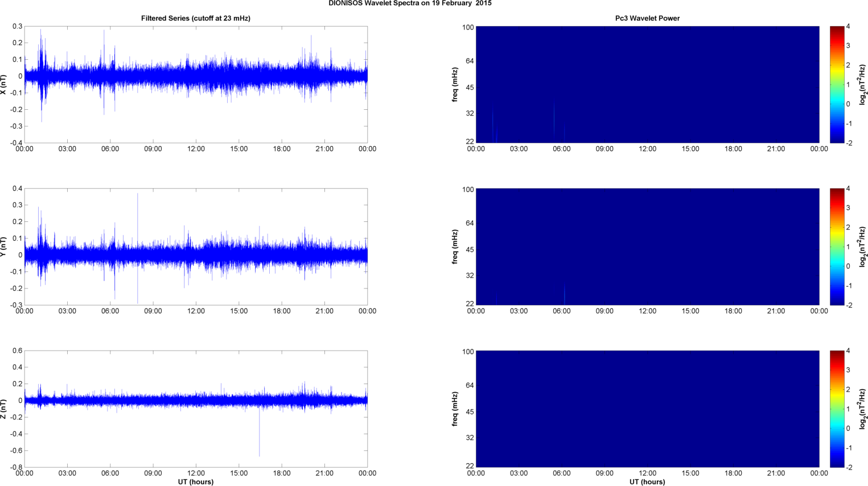Image resolution: width=868 pixels, height=486 pixels.
Task: Click inside the middle Pc3 wavelet power spectrogram
Action: click(x=647, y=246)
